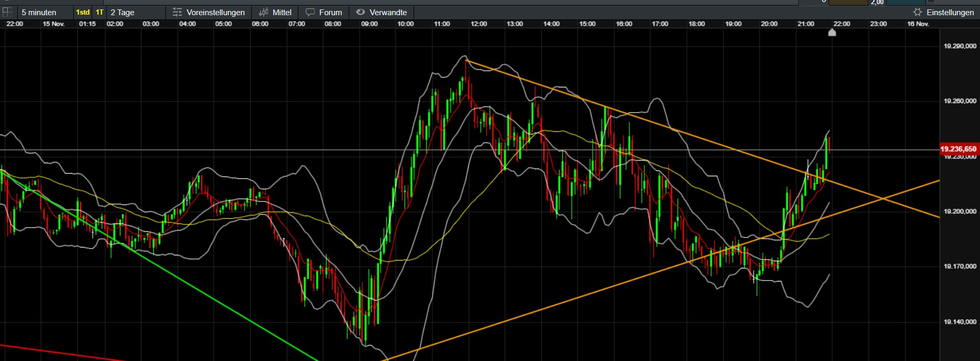
Task: Click the current time marker at 22:00
Action: click(x=832, y=32)
